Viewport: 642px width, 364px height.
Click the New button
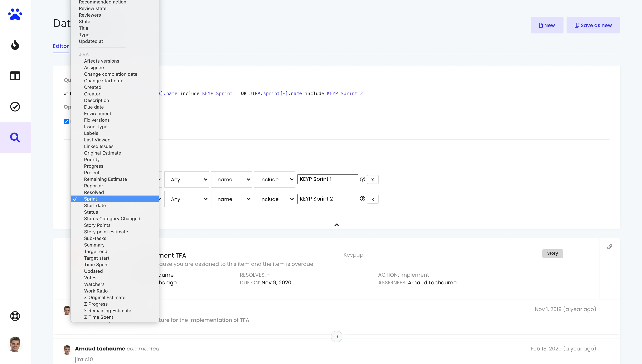(547, 25)
